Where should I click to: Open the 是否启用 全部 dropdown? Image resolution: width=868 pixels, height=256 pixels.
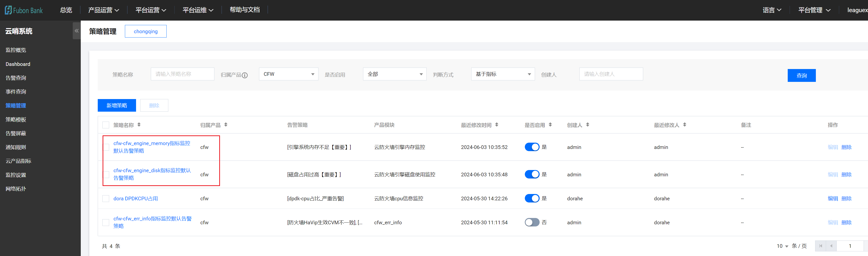pyautogui.click(x=394, y=74)
